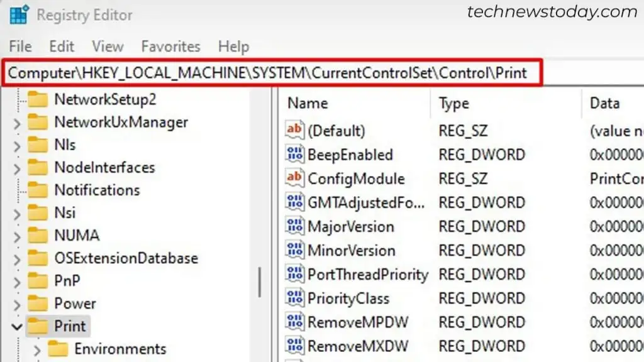Screen dimensions: 644x362
Task: Expand the OSExtensionDatabase key
Action: pyautogui.click(x=17, y=260)
